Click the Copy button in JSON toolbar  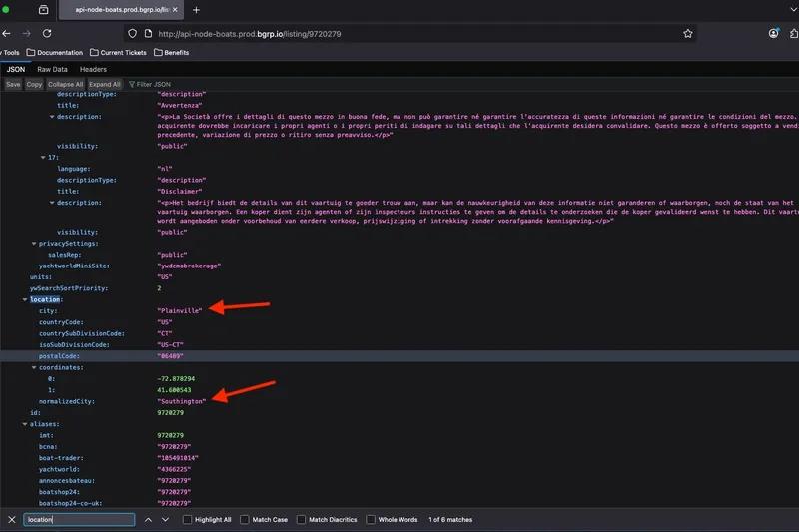click(34, 85)
